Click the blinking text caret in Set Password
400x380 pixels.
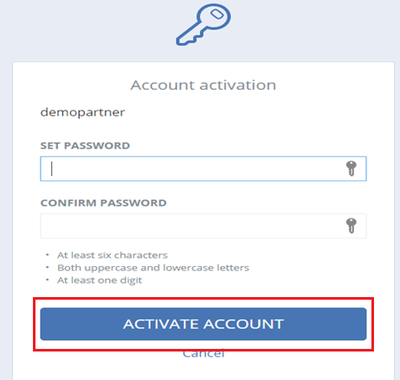coord(52,169)
